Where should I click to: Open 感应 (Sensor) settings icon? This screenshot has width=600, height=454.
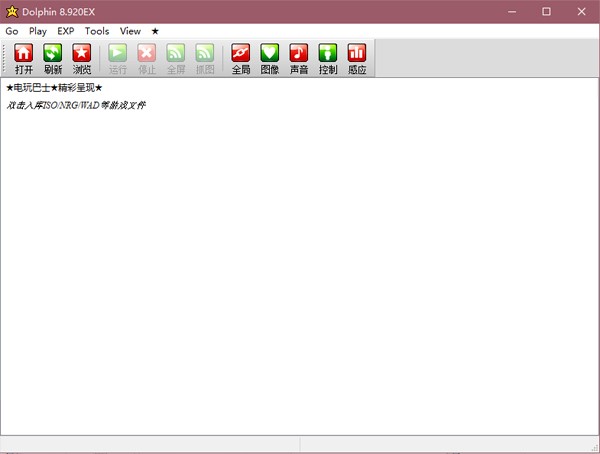(x=357, y=53)
